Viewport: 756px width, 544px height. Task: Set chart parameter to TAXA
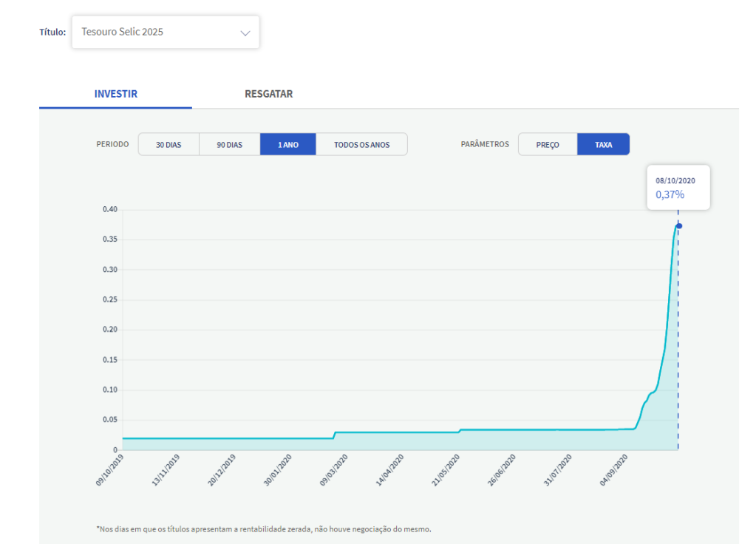coord(603,145)
